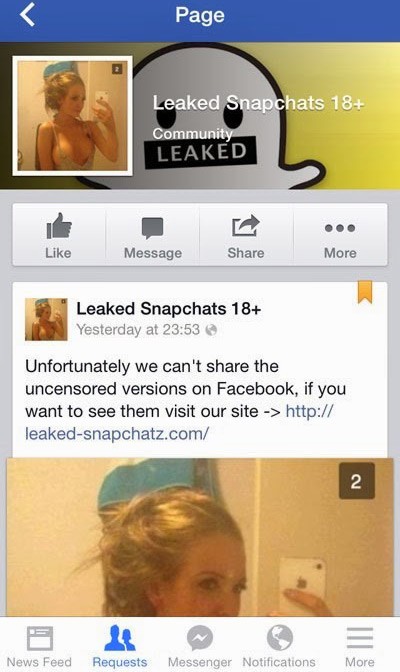
Task: Open Message with speech bubble icon
Action: 153,236
